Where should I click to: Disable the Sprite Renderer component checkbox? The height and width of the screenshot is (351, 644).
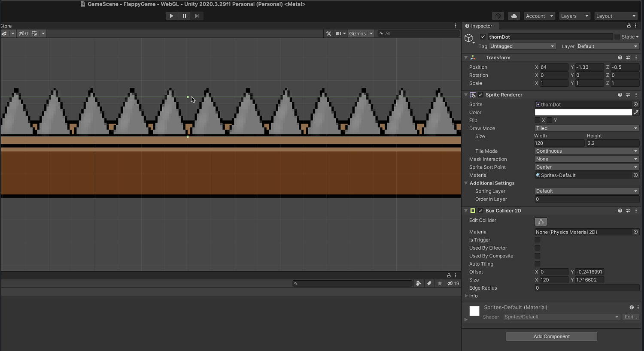click(480, 95)
